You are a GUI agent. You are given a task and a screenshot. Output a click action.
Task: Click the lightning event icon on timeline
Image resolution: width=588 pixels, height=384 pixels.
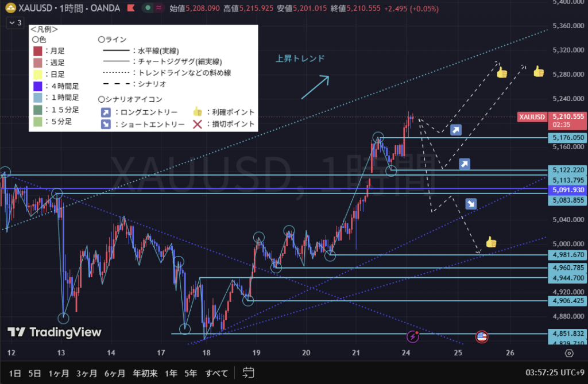click(x=412, y=337)
